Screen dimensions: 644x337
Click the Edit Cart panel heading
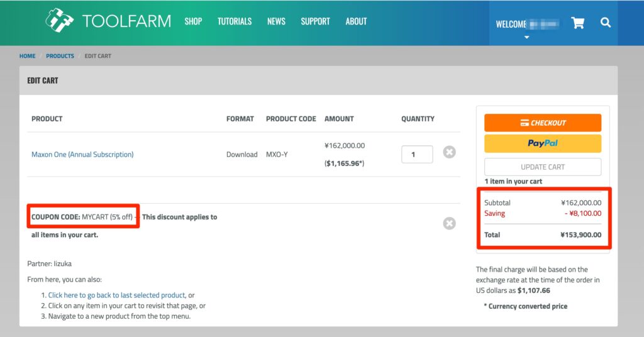43,80
